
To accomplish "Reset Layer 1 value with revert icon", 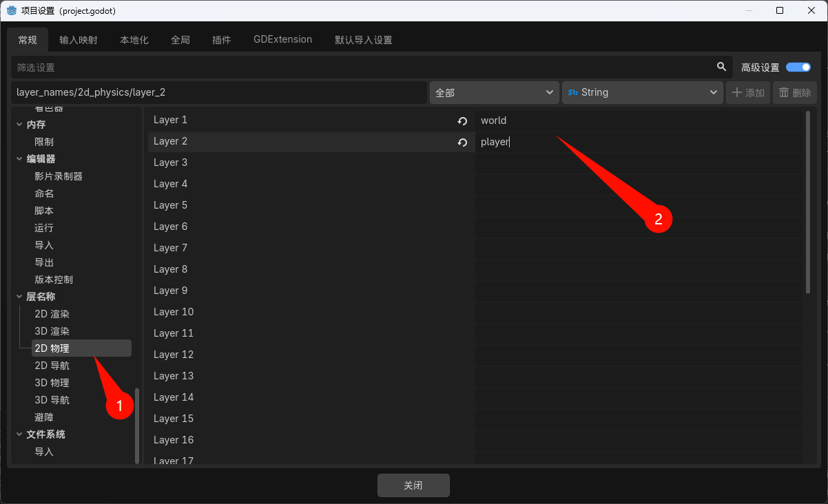I will point(463,121).
